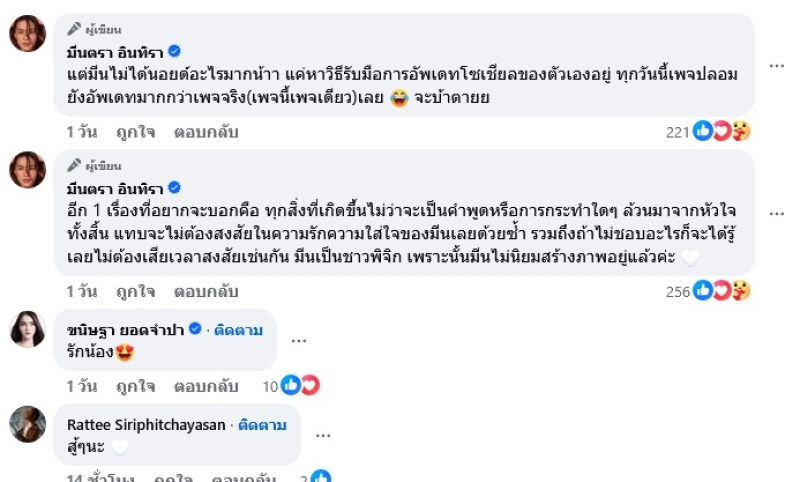Viewport: 800px width, 482px height.
Task: Click verified badge on first มีนตรา อินทิรา comment
Action: tap(173, 52)
